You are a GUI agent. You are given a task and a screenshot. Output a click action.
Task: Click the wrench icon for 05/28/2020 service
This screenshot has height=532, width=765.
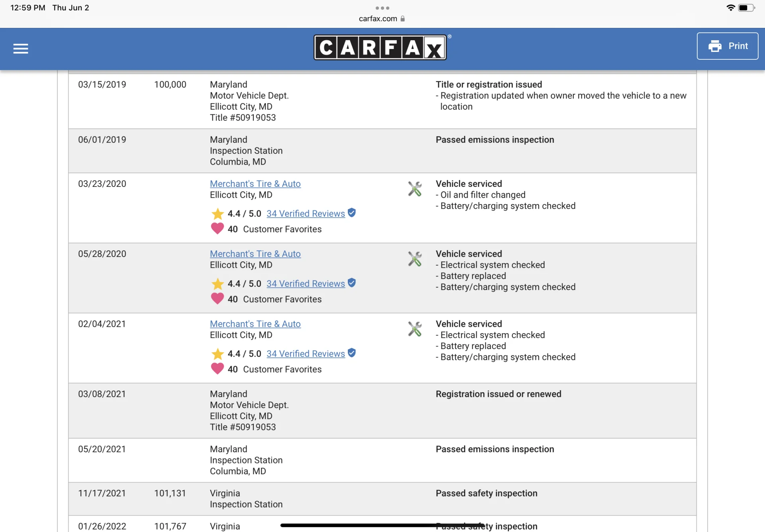point(415,259)
